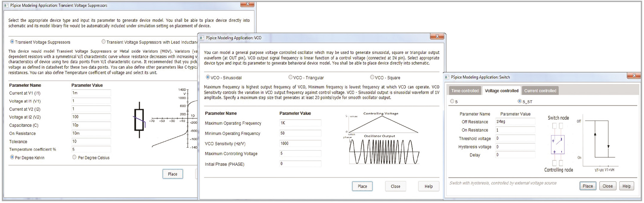
Task: Click the switch hysteresis graph preview
Action: tap(600, 142)
